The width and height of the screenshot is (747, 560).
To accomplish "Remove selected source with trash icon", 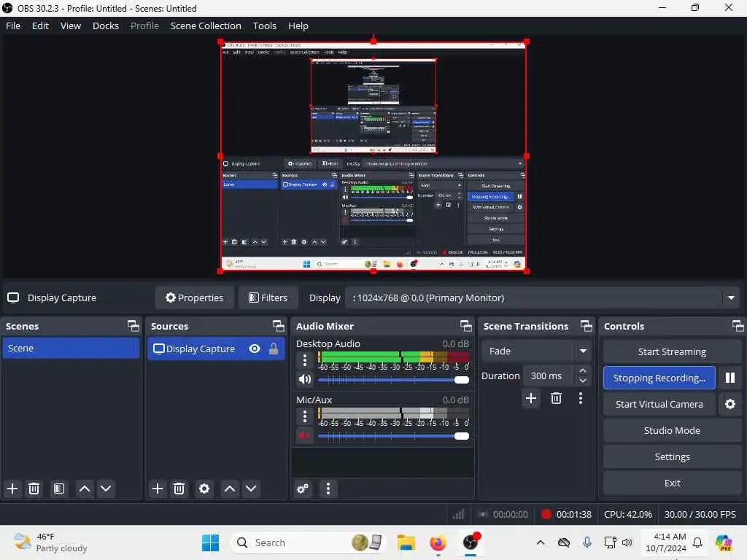I will pos(179,489).
